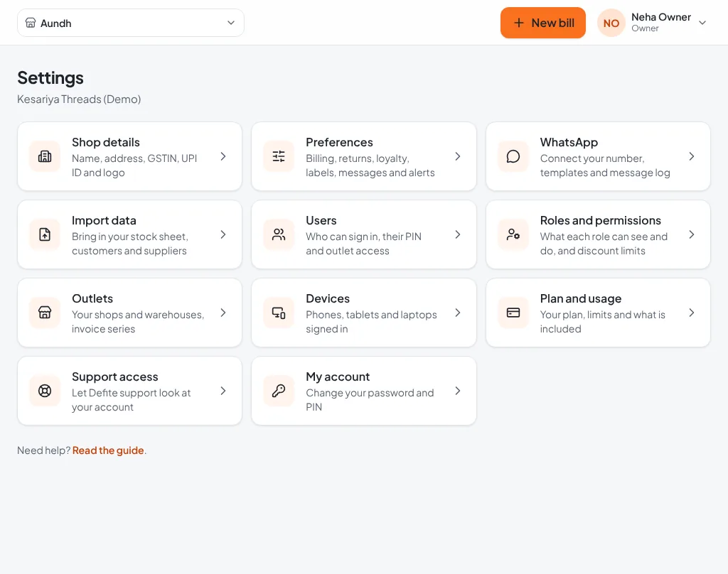Screen dimensions: 728x574
Task: Click 'Name, address, GSTIN, UPI ID and logo'
Action: 134,166
